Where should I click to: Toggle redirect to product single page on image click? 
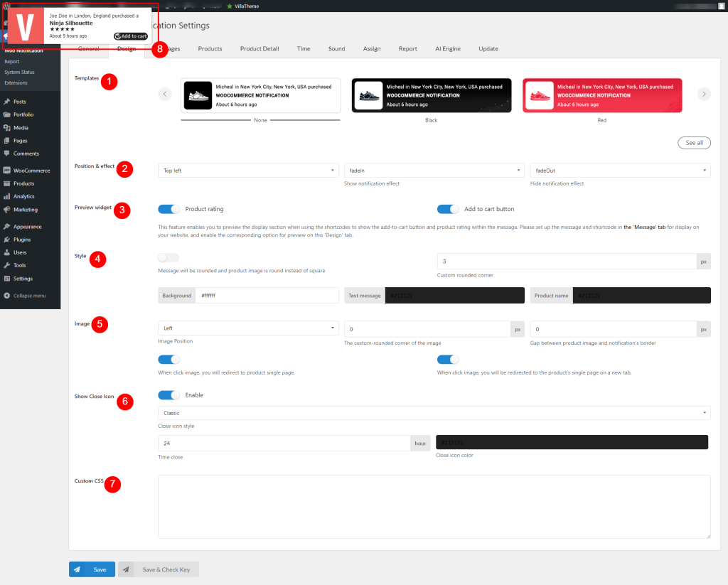tap(169, 360)
